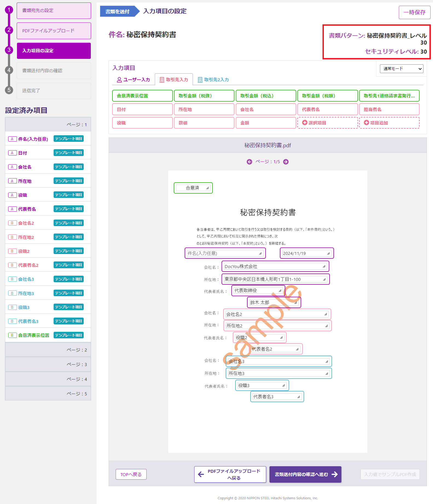Switch to ユーザー入力 tab
433x504 pixels.
(x=133, y=80)
